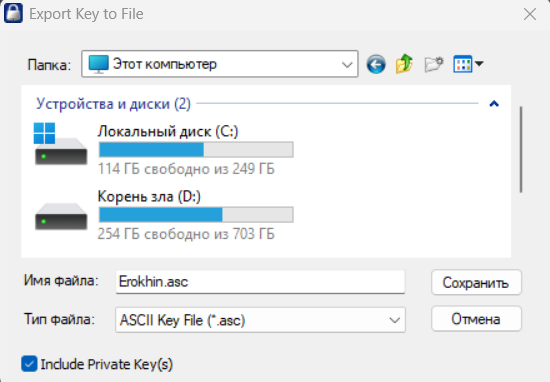Open the view menu grid icon
The height and width of the screenshot is (382, 550).
[x=462, y=64]
